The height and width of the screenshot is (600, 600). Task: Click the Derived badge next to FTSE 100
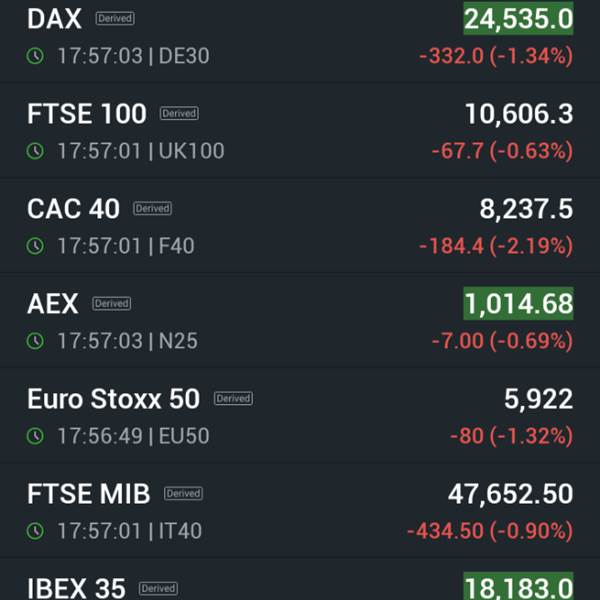[179, 114]
